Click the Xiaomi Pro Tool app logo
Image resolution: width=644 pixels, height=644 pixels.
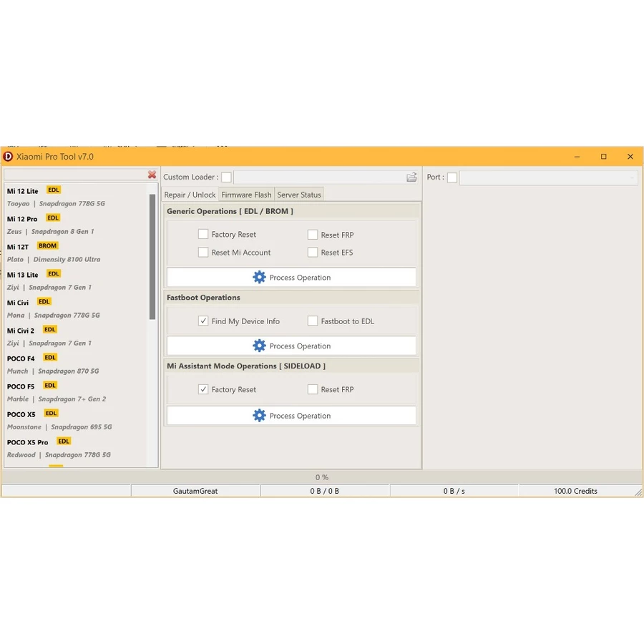tap(8, 157)
